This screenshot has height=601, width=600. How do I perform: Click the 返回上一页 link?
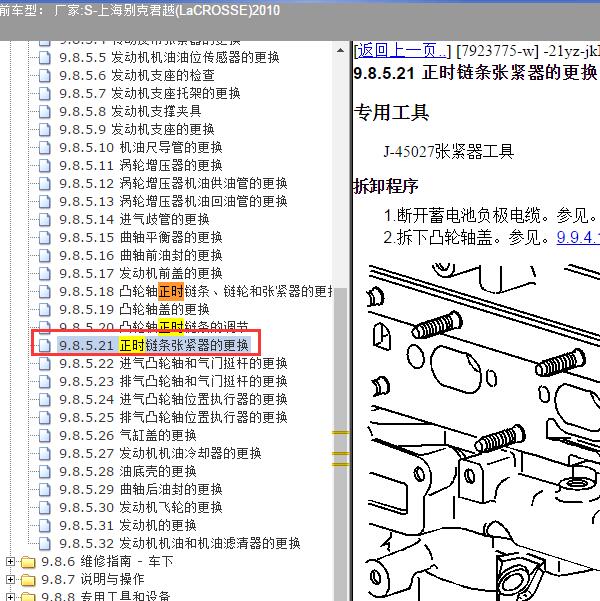pos(402,51)
